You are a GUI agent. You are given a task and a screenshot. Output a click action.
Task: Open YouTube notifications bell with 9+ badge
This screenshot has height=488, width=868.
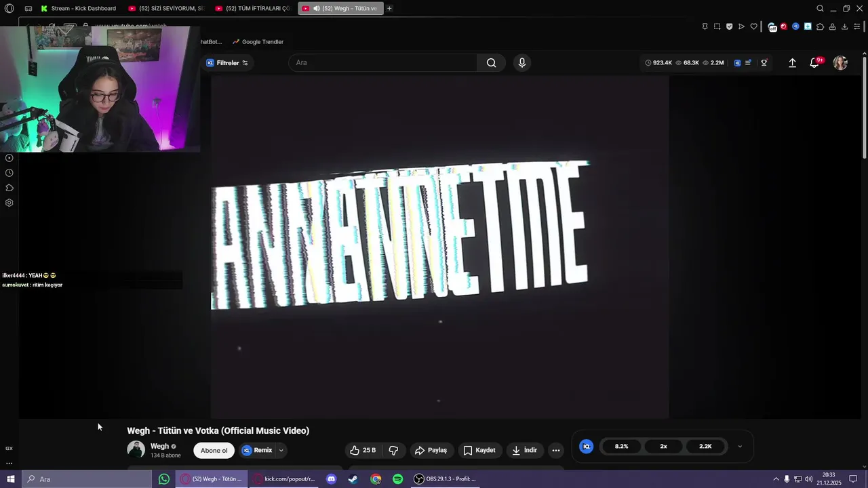pos(815,62)
